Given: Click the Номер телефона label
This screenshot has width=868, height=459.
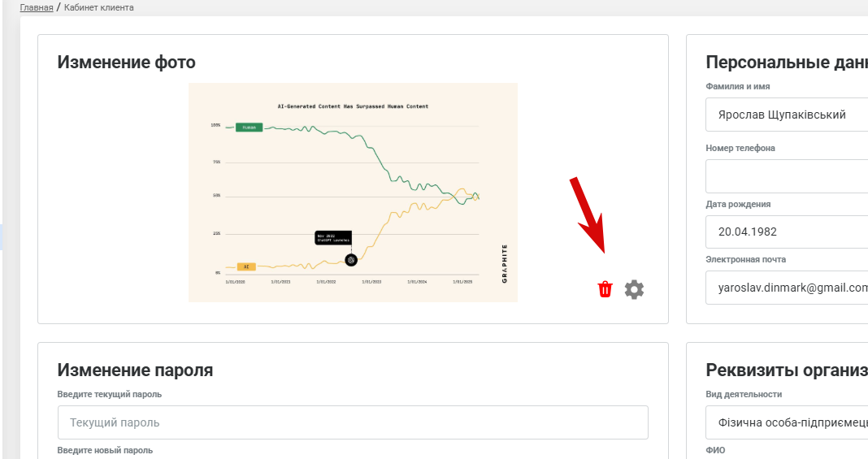Looking at the screenshot, I should pyautogui.click(x=740, y=149).
